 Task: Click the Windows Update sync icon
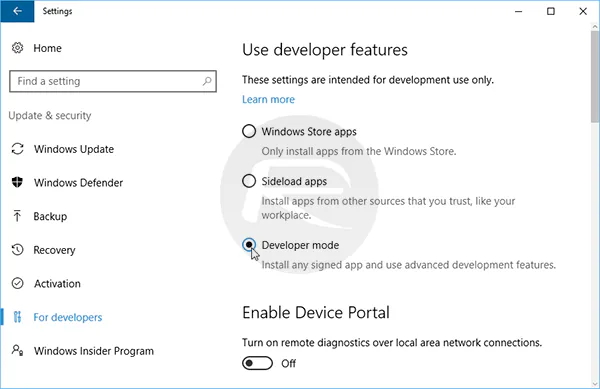[x=18, y=149]
